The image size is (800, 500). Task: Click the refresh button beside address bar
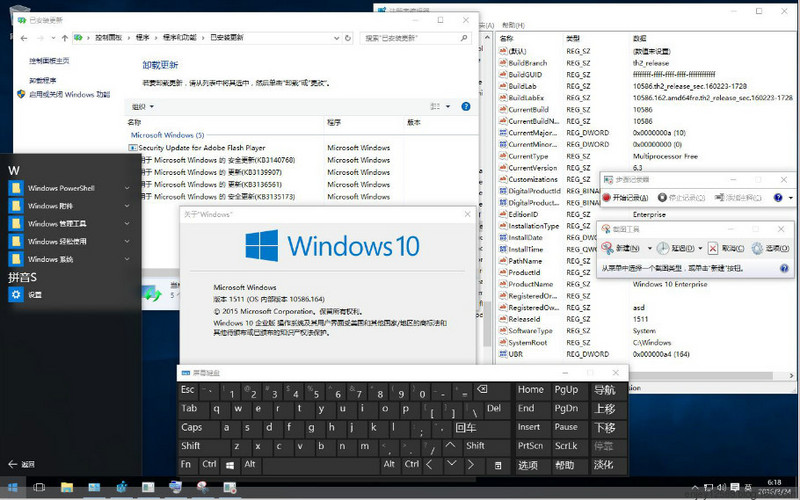(348, 38)
